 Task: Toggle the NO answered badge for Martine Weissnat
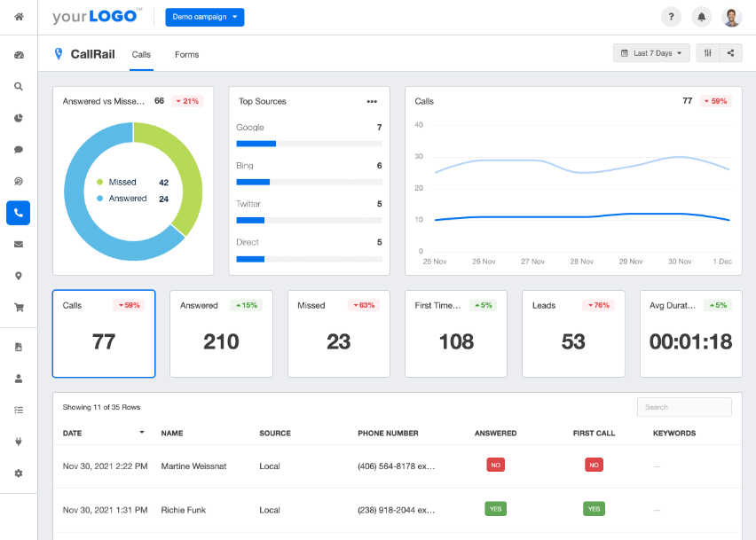[495, 464]
